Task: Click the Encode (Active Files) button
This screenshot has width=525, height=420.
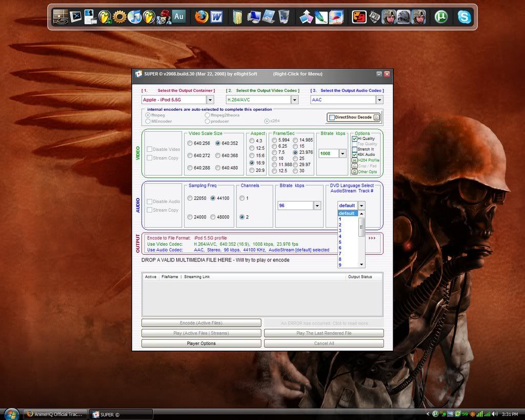Action: (201, 323)
